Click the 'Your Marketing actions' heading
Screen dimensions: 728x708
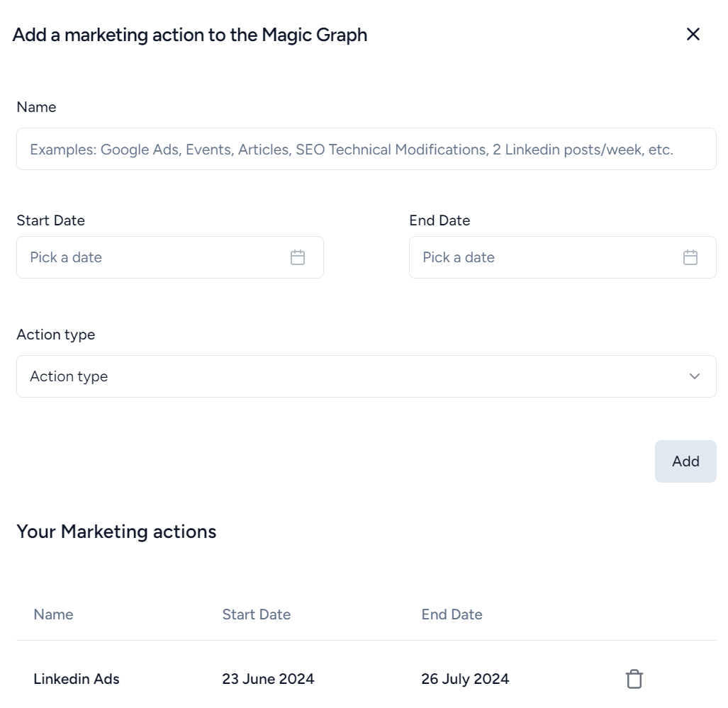(116, 532)
